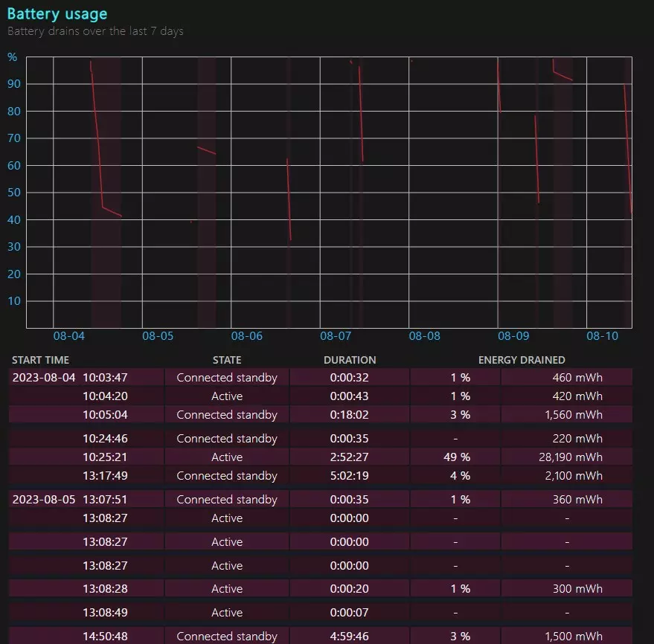This screenshot has height=644, width=654.
Task: Click the 1,500 mWh value
Action: coord(574,636)
